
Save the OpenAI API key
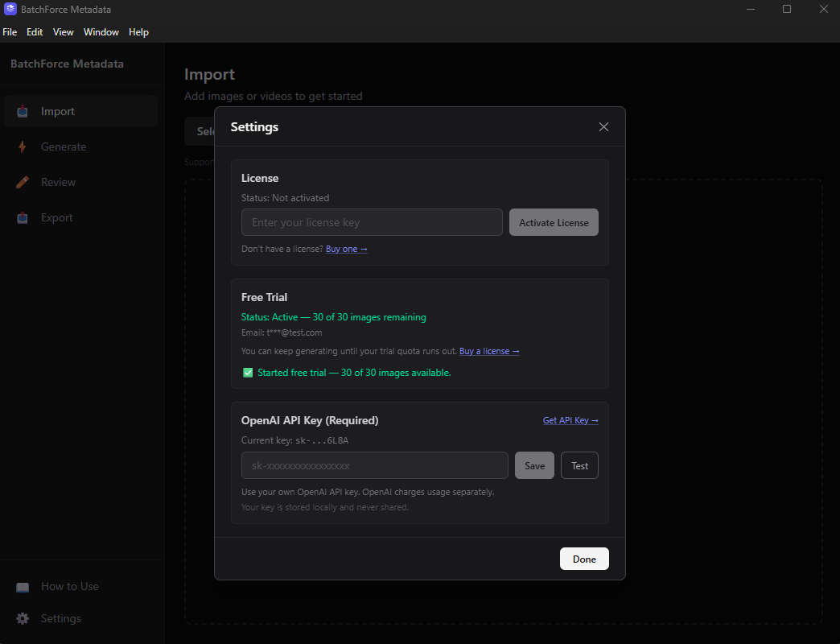(534, 465)
